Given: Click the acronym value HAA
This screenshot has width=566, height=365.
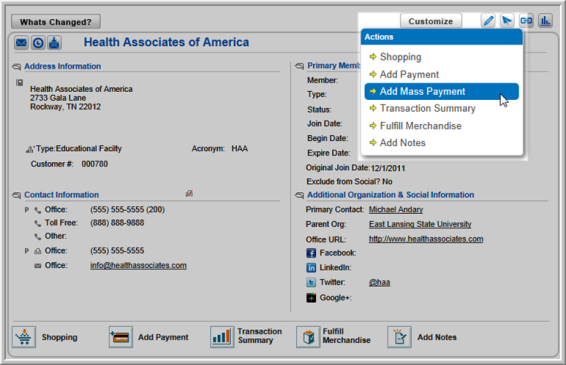Looking at the screenshot, I should point(240,148).
